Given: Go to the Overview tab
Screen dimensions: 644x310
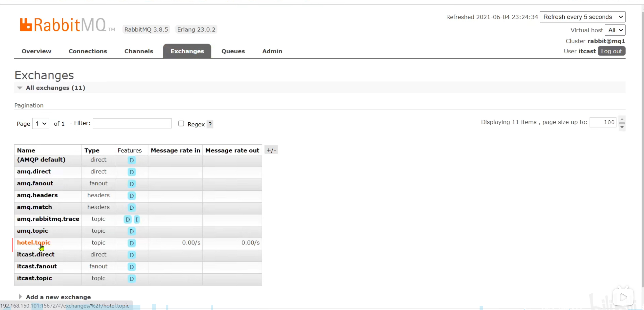Looking at the screenshot, I should tap(36, 51).
